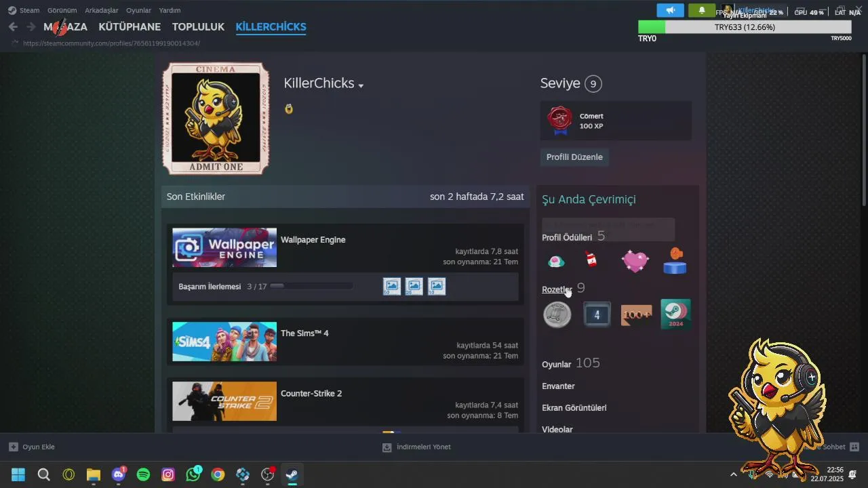Open the Windows Start button
Viewport: 868px width, 488px height.
tap(18, 474)
